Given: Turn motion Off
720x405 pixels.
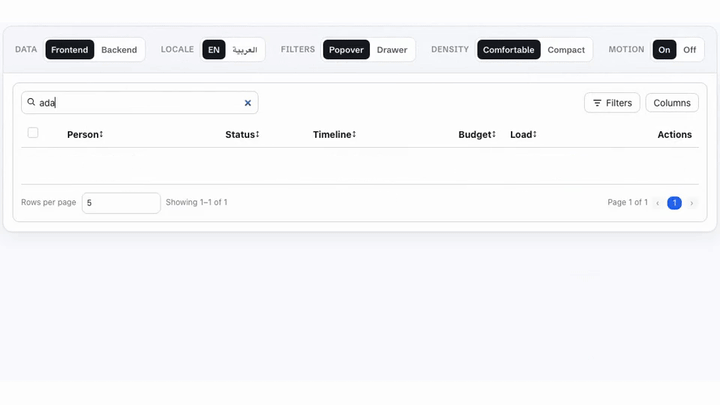Looking at the screenshot, I should (689, 50).
